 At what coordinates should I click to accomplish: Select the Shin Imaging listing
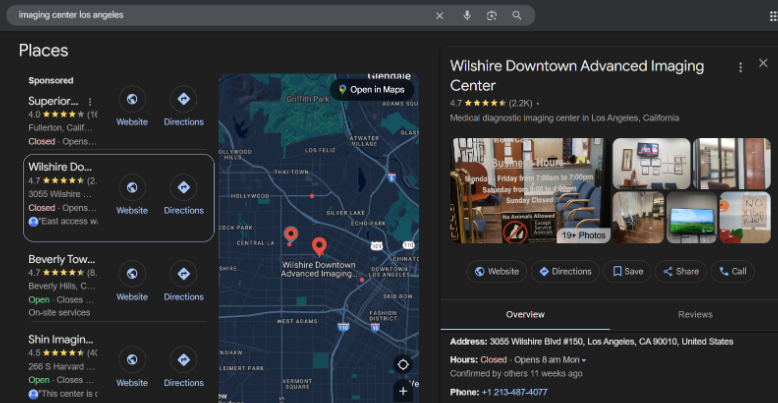61,340
